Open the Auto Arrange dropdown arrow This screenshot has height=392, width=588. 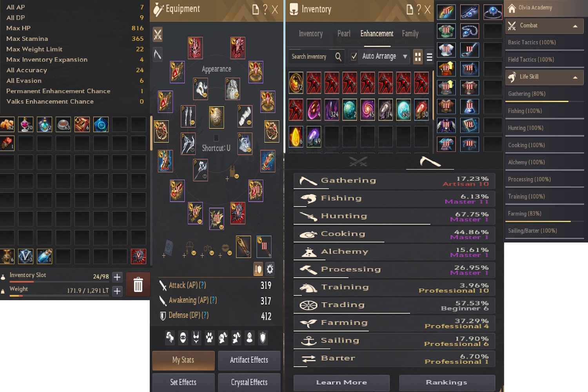(405, 57)
